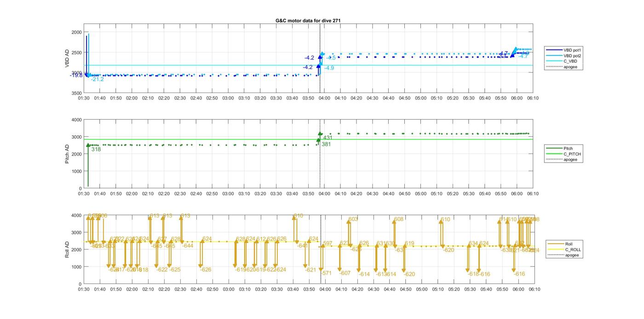Click the 01:40 tick on Roll x-axis

click(x=100, y=290)
